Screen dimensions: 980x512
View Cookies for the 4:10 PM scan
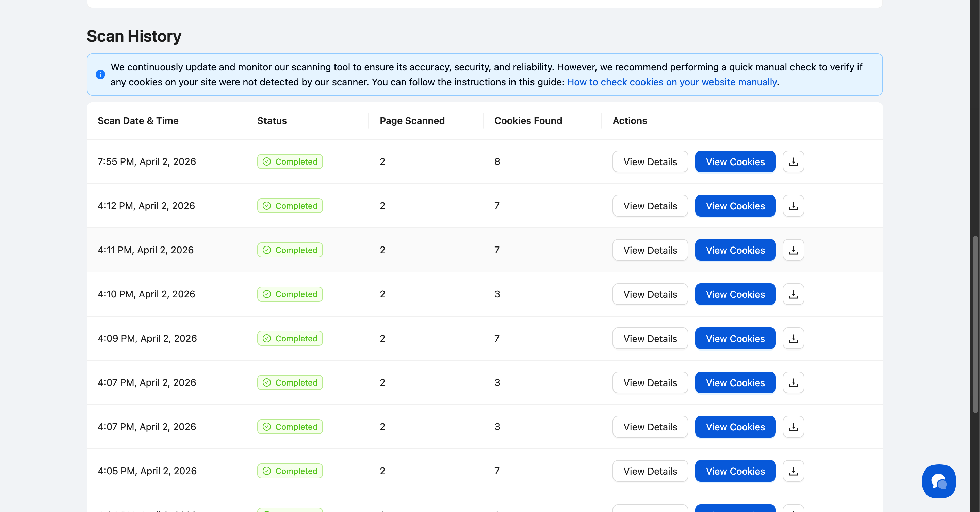click(735, 294)
